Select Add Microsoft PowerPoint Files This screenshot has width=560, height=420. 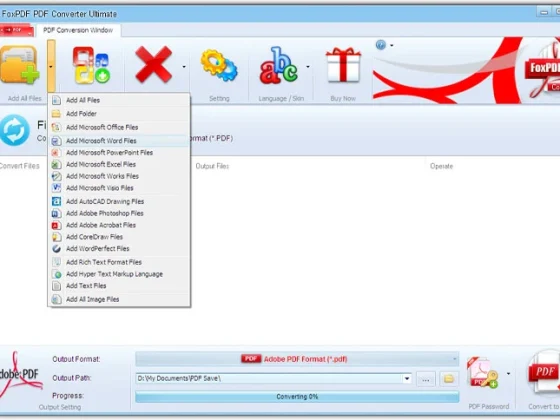pos(118,153)
